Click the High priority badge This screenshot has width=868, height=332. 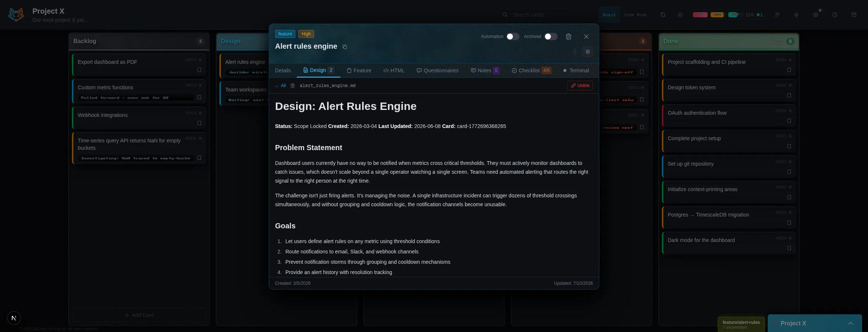pos(306,34)
